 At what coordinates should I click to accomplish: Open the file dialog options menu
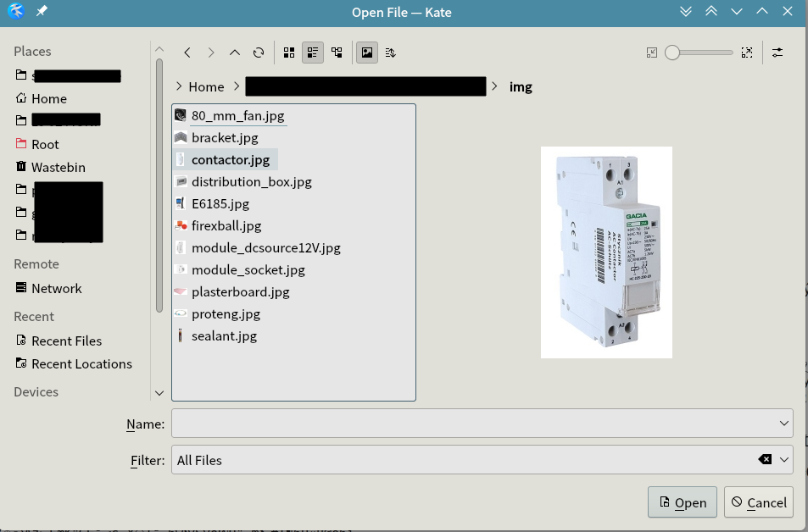pos(777,53)
